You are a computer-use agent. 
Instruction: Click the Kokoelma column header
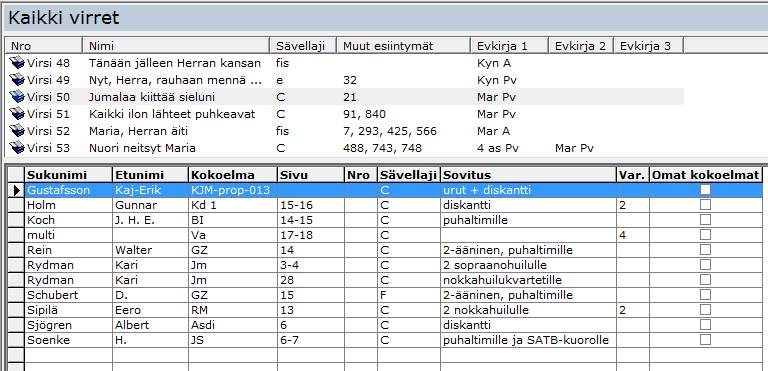pos(233,175)
